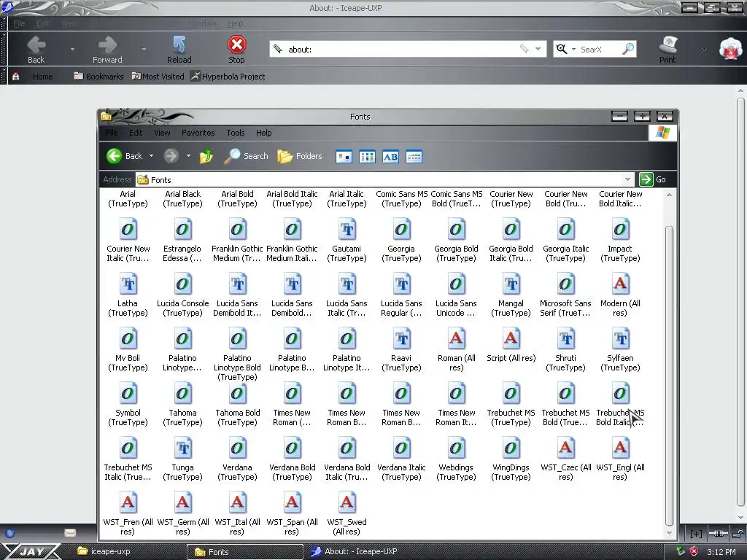Click the JAY start button

(31, 551)
